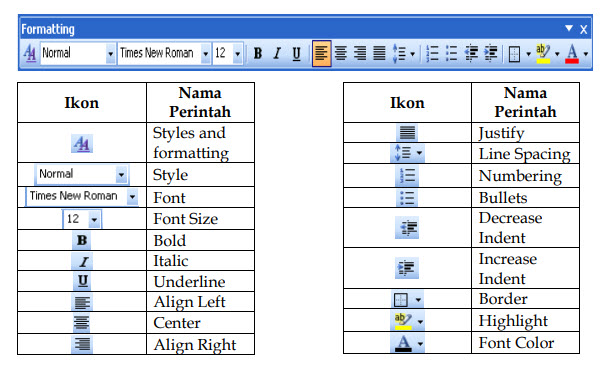
Task: Apply Justify from the Formatting toolbar
Action: point(379,53)
